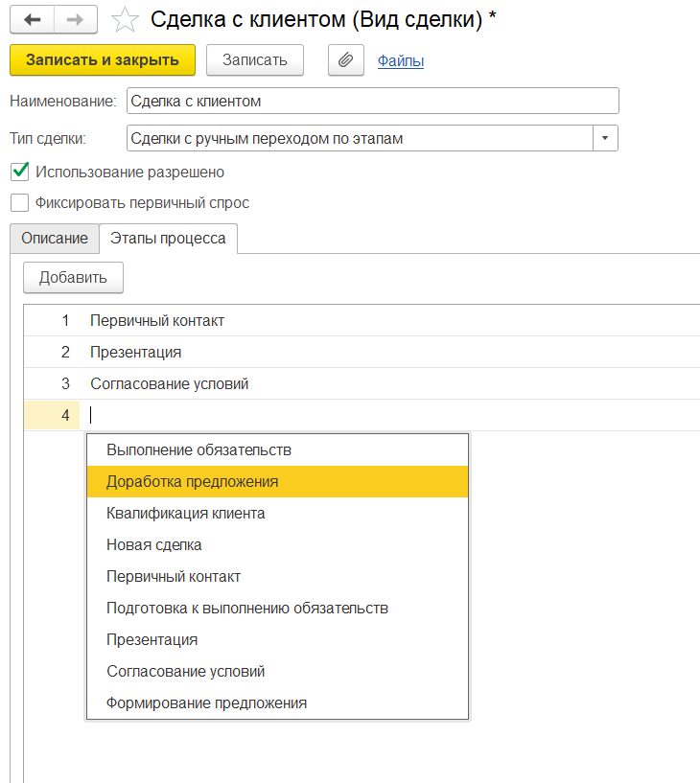Click the Добавить button to add stage
Viewport: 700px width, 783px height.
(x=73, y=278)
